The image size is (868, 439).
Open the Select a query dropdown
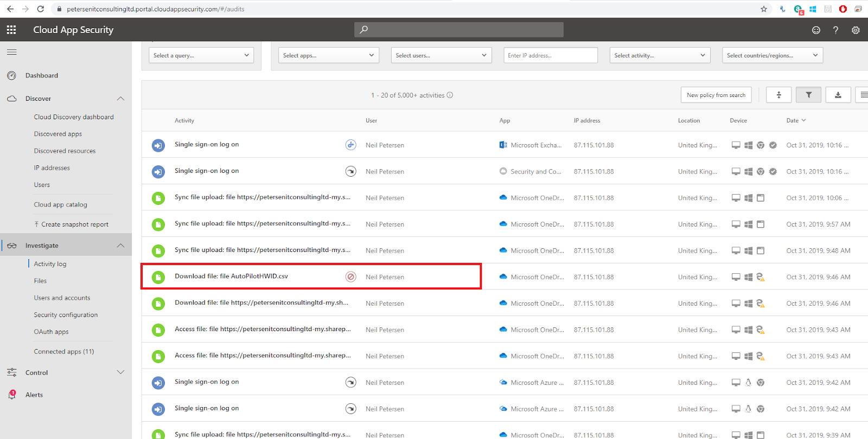click(x=201, y=55)
